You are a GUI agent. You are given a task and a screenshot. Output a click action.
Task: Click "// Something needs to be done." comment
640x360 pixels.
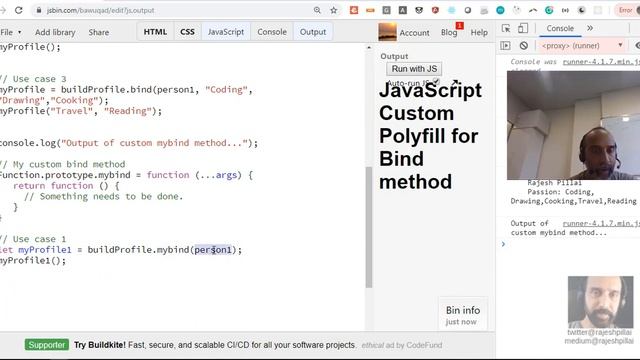coord(103,196)
